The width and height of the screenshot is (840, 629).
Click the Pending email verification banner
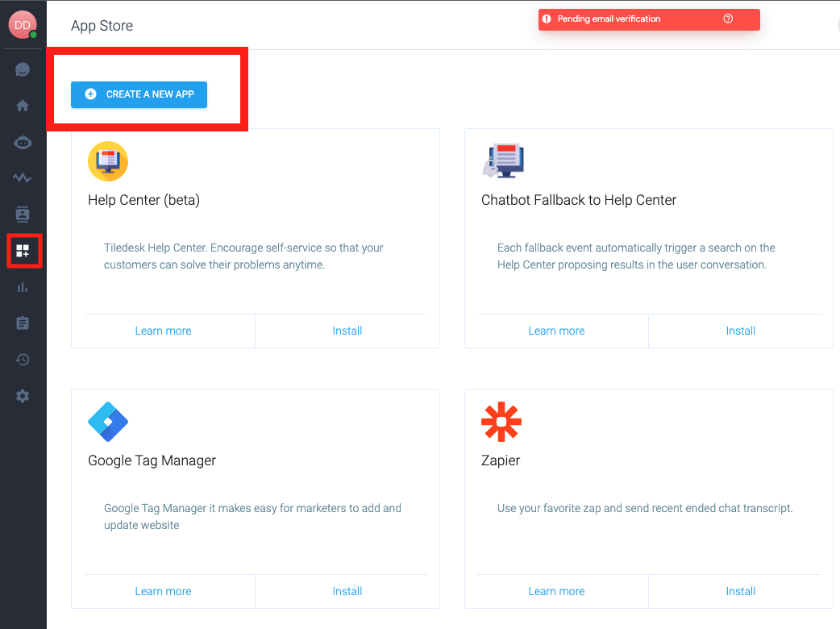click(629, 19)
